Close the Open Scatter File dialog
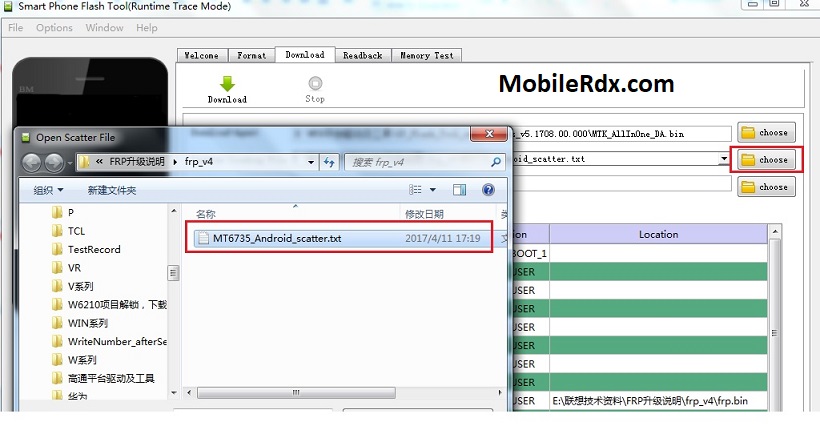The image size is (820, 430). pos(489,134)
